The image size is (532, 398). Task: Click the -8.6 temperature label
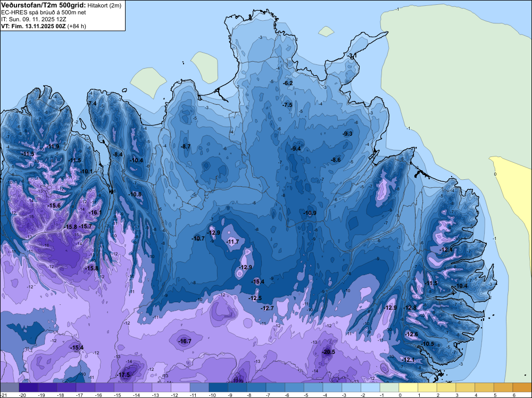336,160
